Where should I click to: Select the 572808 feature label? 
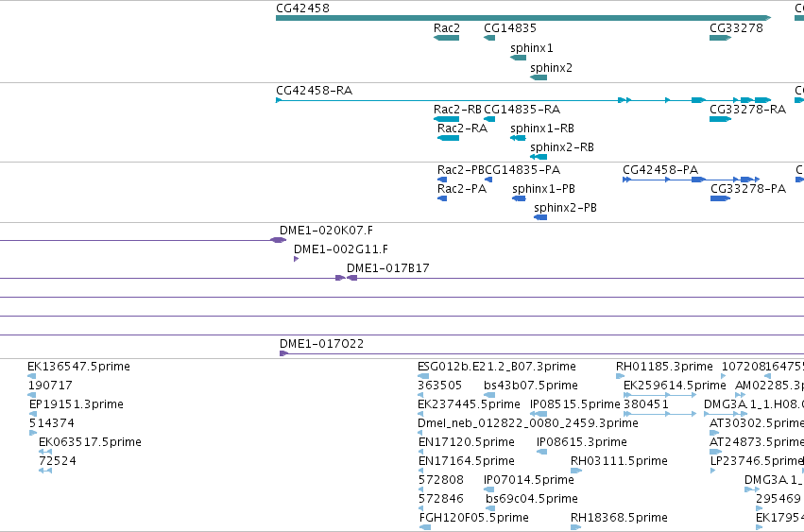tap(441, 480)
